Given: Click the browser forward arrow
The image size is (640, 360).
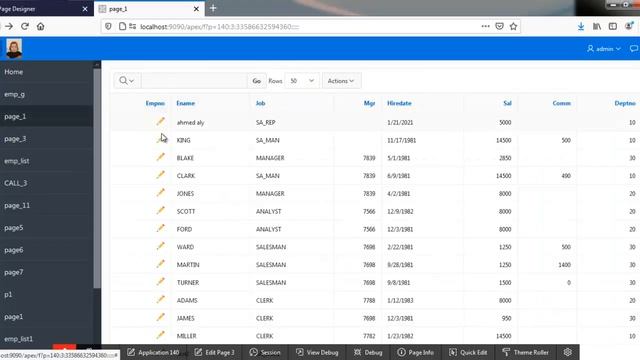Looking at the screenshot, I should 9,27.
